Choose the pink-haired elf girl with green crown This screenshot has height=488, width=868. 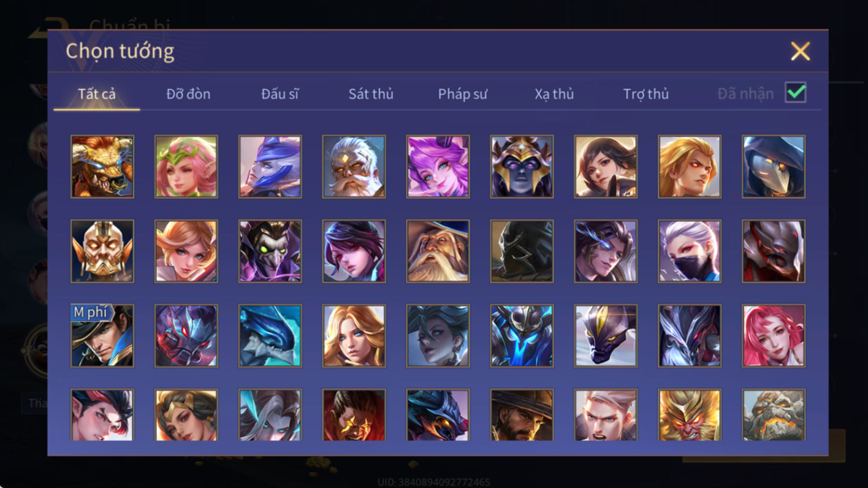coord(186,166)
